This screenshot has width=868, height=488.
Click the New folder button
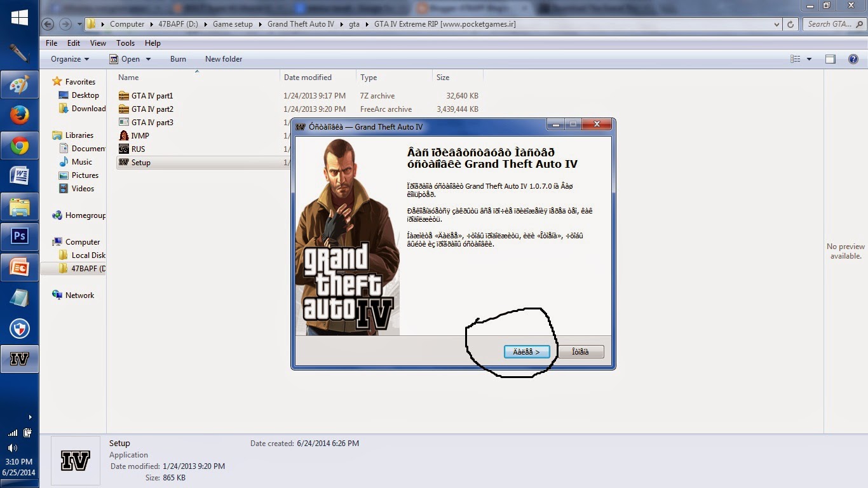coord(224,59)
